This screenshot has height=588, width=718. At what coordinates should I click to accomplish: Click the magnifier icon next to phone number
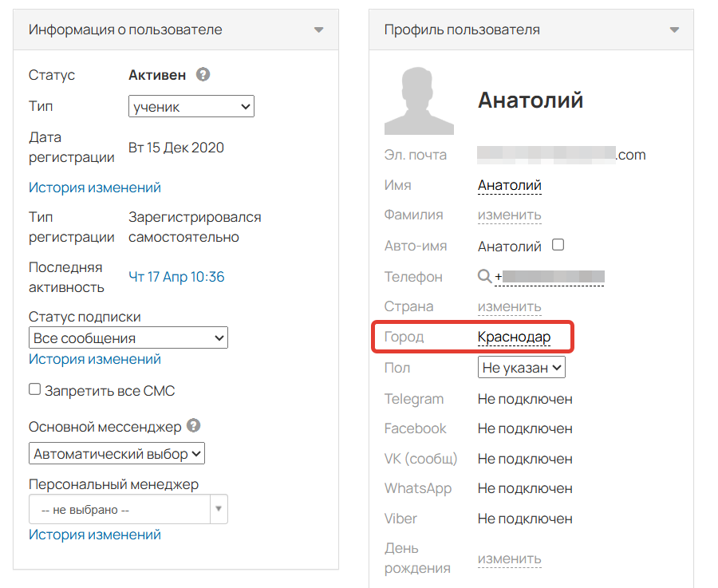(484, 277)
